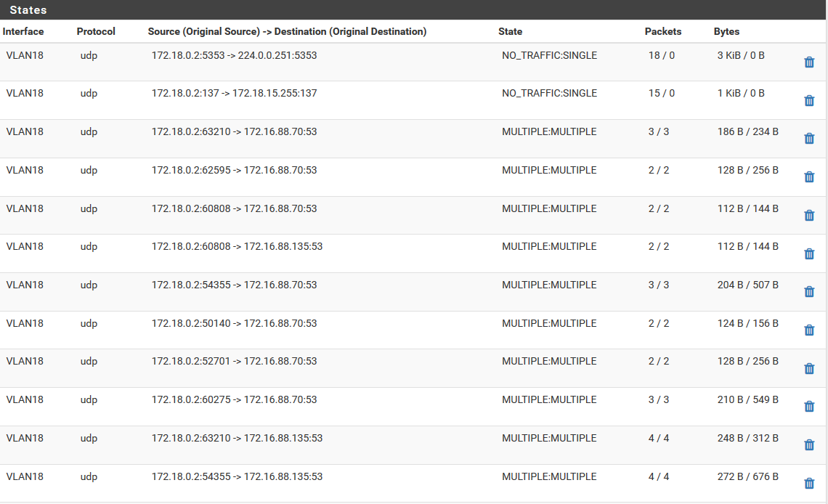The image size is (828, 504).
Task: Select address 172.18.0.2:52701 -> 172.16.88.70:53
Action: [234, 362]
